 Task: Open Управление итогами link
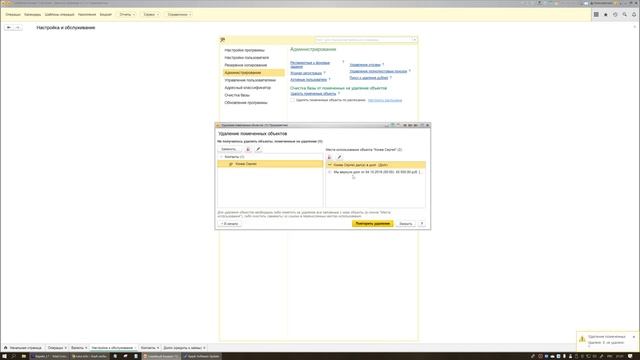(x=365, y=64)
